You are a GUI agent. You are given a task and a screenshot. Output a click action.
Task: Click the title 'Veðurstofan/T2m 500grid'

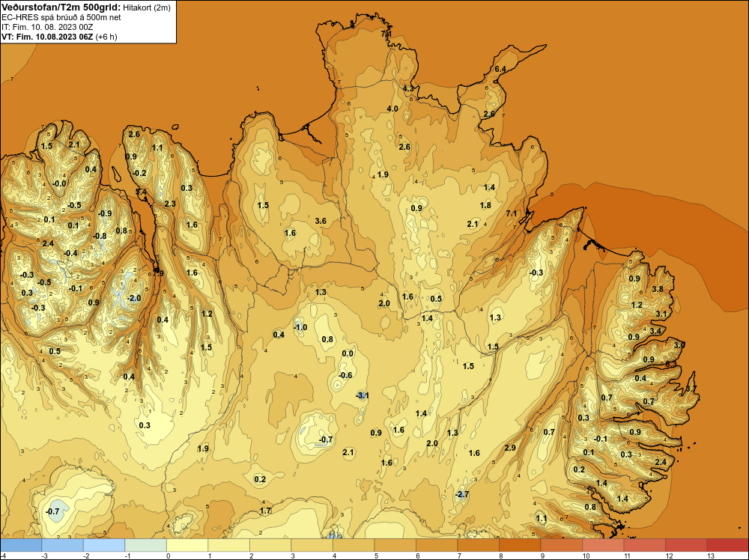tap(60, 7)
